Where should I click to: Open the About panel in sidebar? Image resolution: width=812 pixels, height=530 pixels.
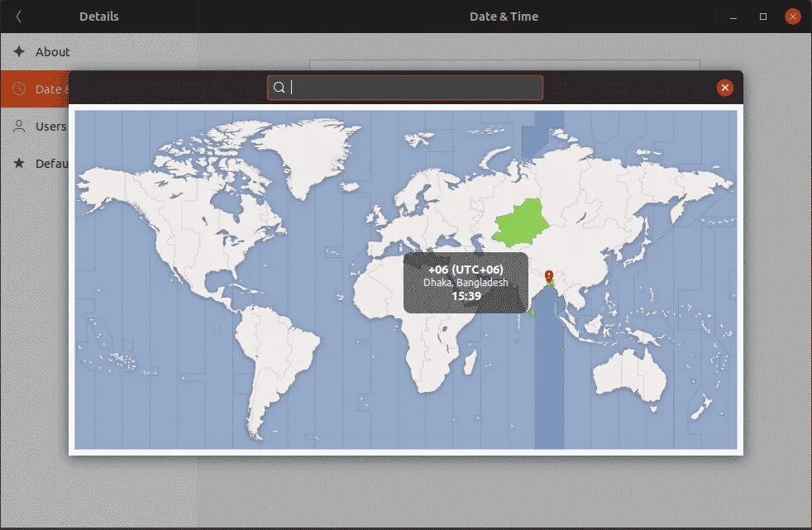pos(98,52)
